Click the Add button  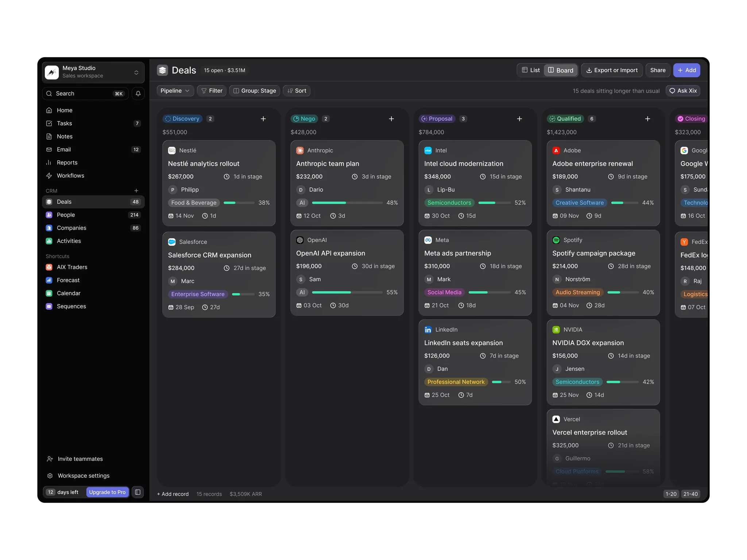686,70
